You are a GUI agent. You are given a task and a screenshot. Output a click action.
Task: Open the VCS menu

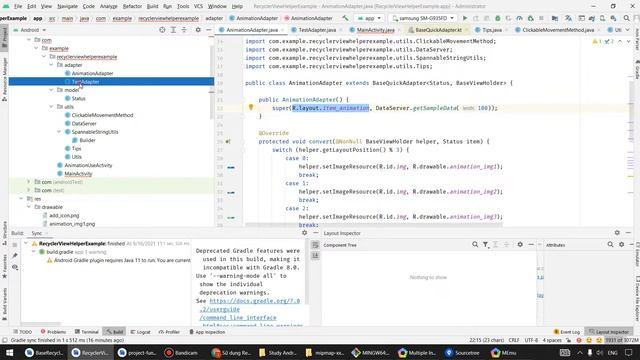pyautogui.click(x=198, y=6)
